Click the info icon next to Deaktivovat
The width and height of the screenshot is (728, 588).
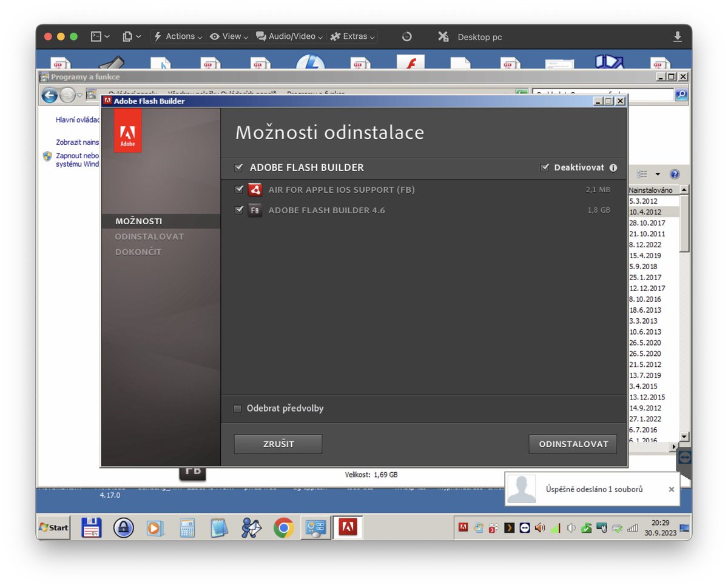pos(613,168)
